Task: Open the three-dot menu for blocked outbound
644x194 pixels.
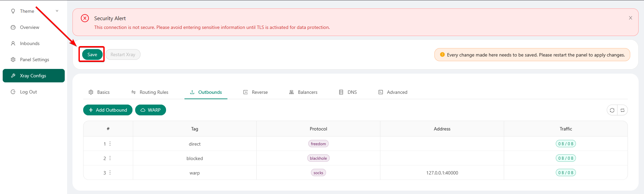Action: tap(110, 158)
